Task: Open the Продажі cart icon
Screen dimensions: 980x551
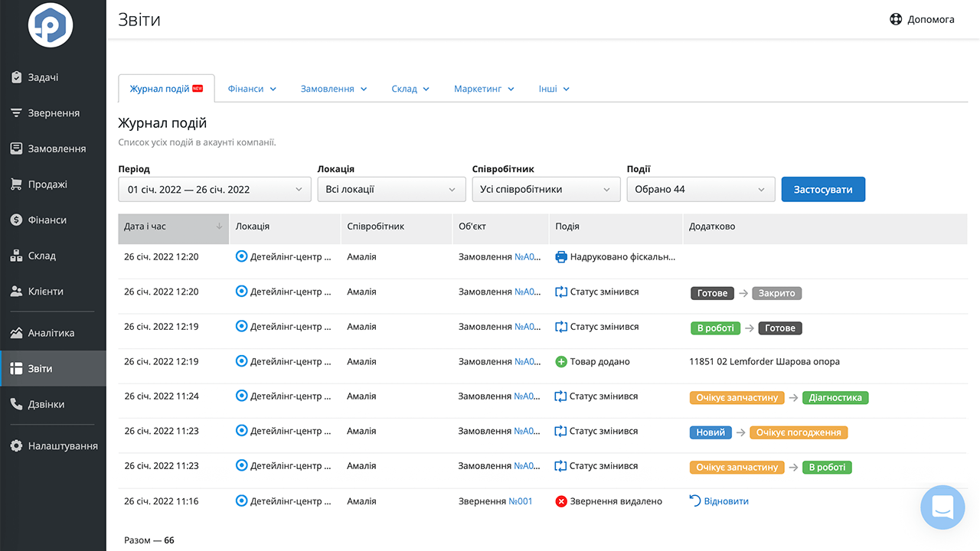Action: [x=16, y=184]
